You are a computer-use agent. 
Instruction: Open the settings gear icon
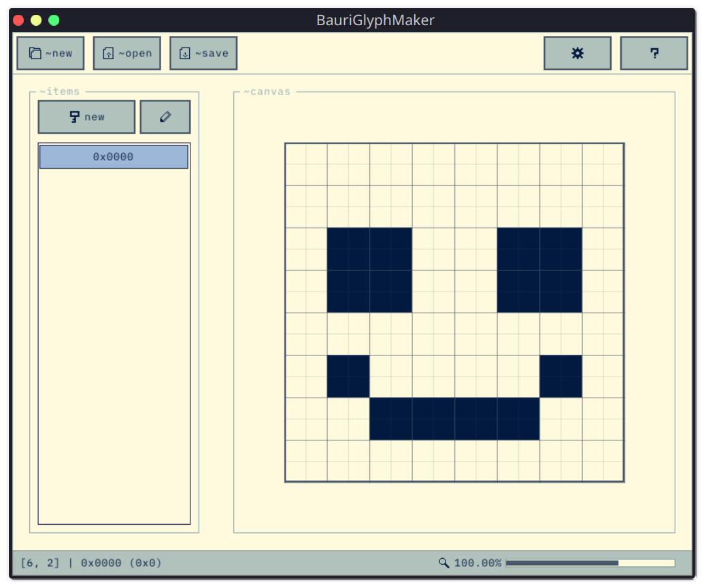click(577, 52)
